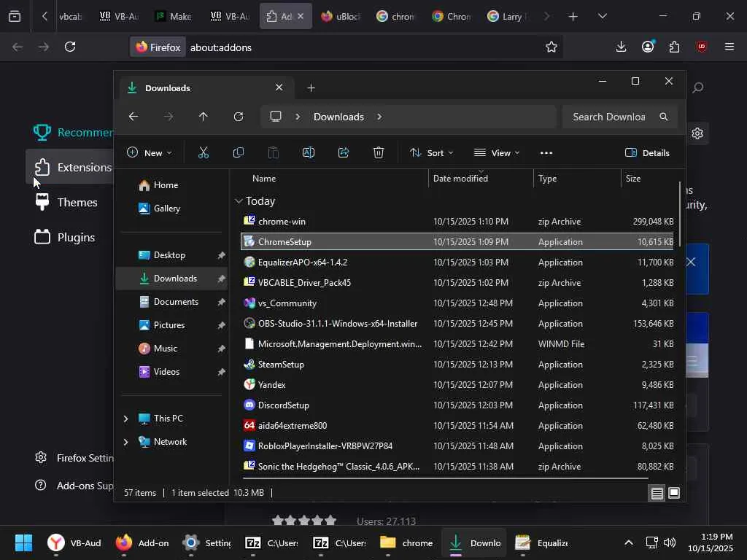Open Gallery in navigation pane

pyautogui.click(x=171, y=208)
